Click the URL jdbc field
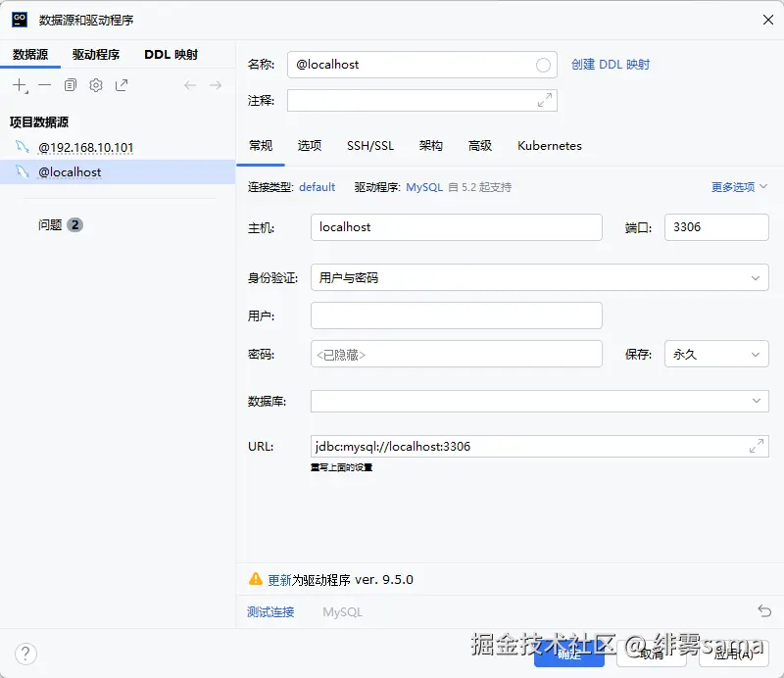784x678 pixels. point(540,446)
